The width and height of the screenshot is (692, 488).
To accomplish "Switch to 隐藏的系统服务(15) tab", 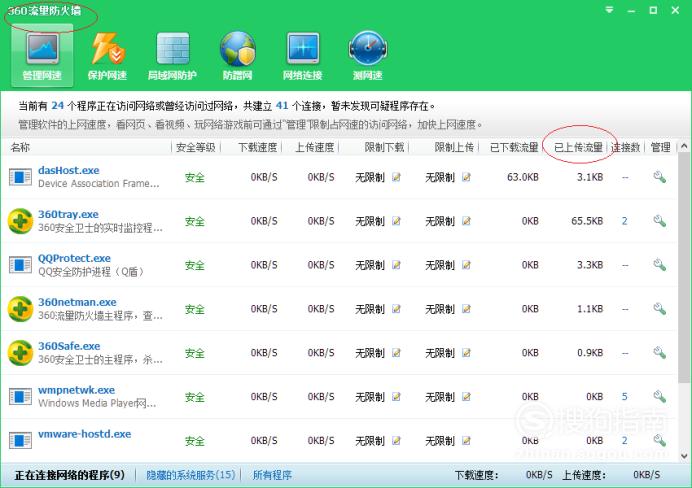I will [x=191, y=475].
